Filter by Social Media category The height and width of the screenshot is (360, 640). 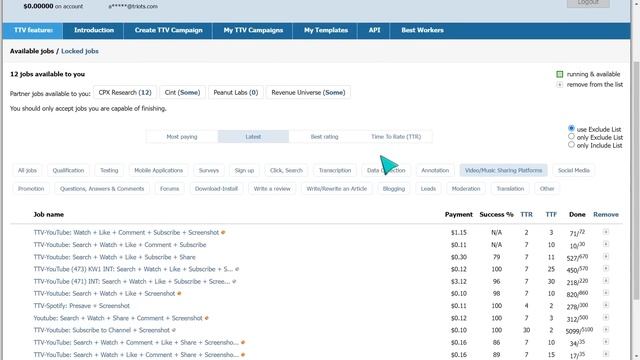tap(573, 170)
